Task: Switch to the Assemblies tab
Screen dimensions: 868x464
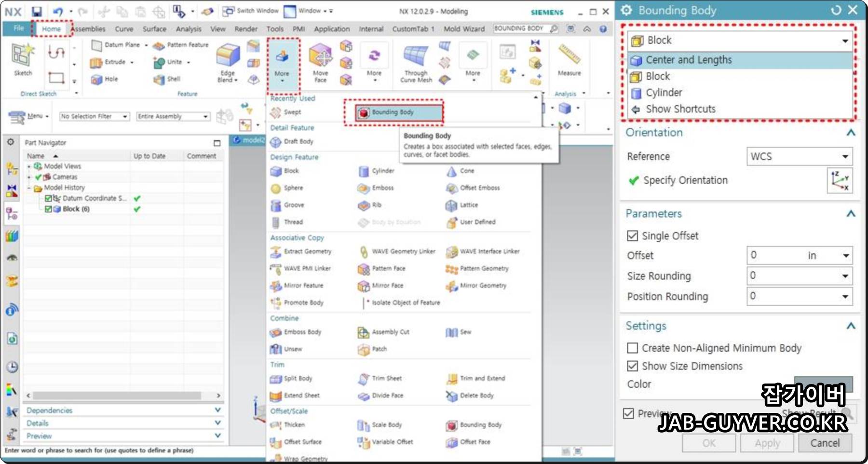Action: click(88, 29)
